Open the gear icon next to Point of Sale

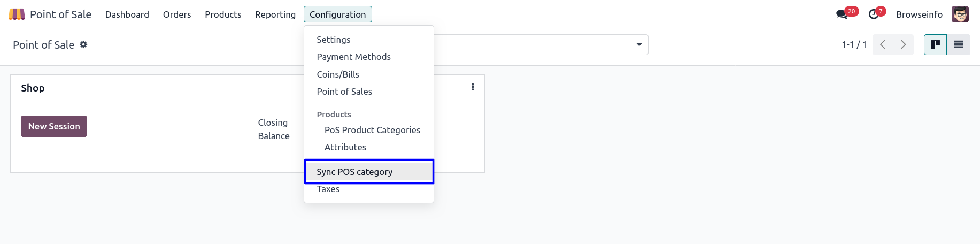tap(83, 45)
